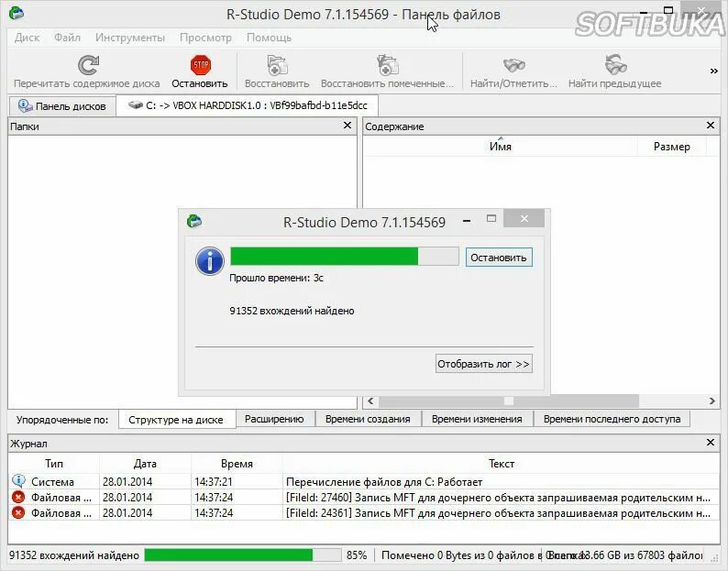Click red error icon of FileId 24361 row
Screen dimensions: 728x571
18,513
